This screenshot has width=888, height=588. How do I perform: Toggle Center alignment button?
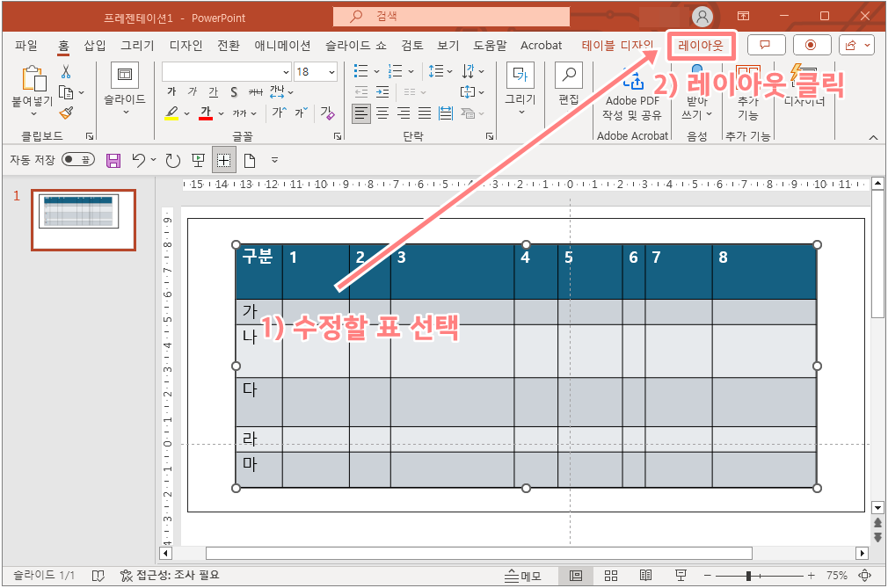pos(382,113)
